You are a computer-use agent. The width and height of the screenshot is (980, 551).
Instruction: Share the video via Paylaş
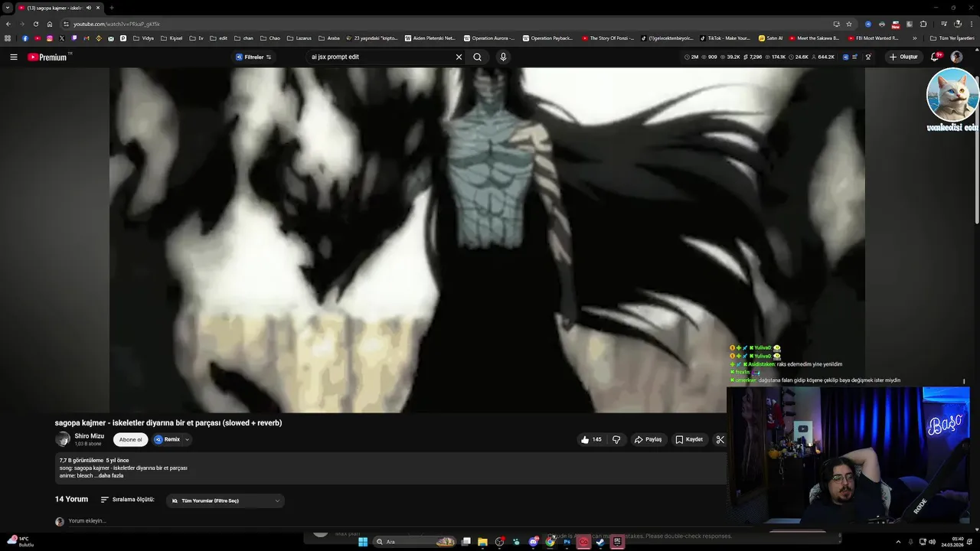click(x=648, y=439)
